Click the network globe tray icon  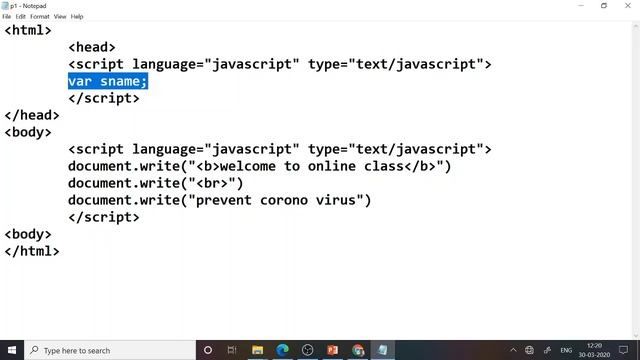tap(529, 350)
